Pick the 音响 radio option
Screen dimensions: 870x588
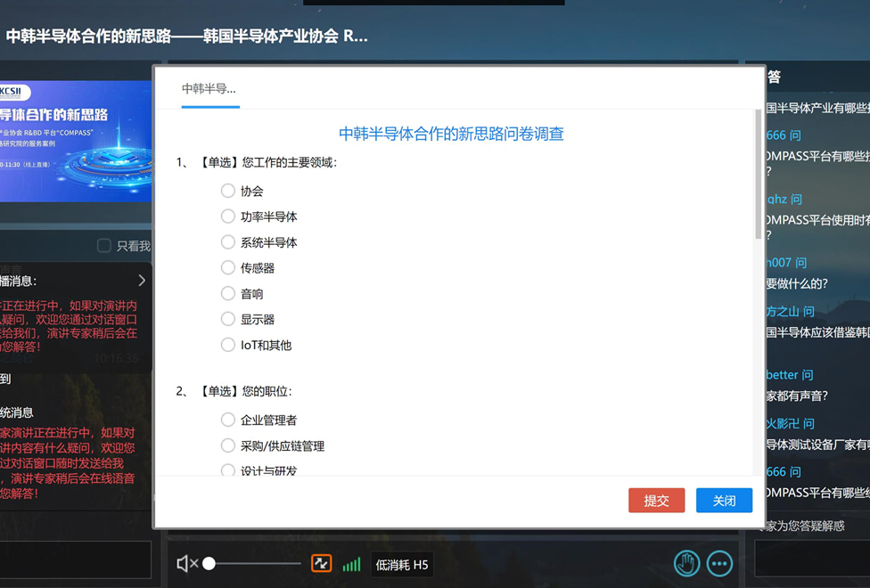tap(227, 293)
